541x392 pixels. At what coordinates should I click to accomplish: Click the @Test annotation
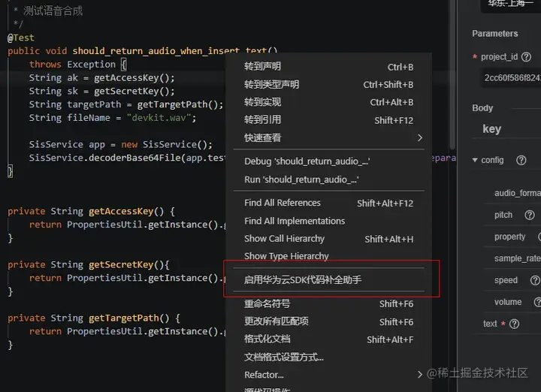click(21, 38)
